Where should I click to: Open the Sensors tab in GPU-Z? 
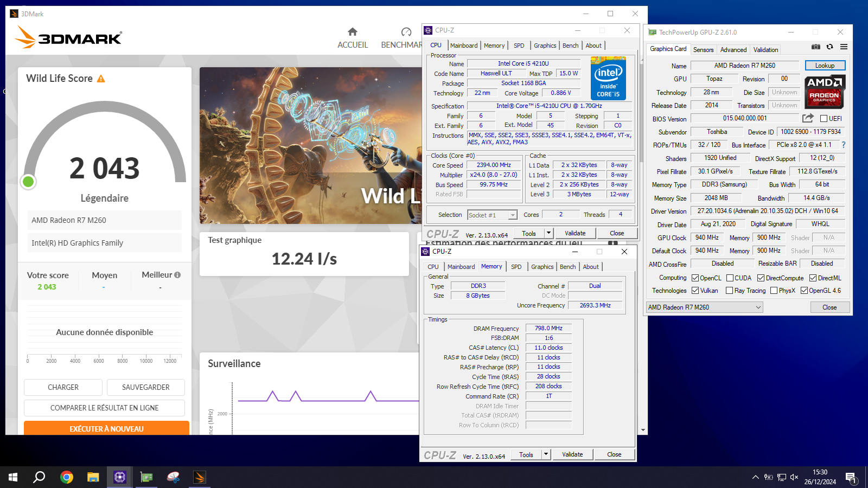[703, 50]
